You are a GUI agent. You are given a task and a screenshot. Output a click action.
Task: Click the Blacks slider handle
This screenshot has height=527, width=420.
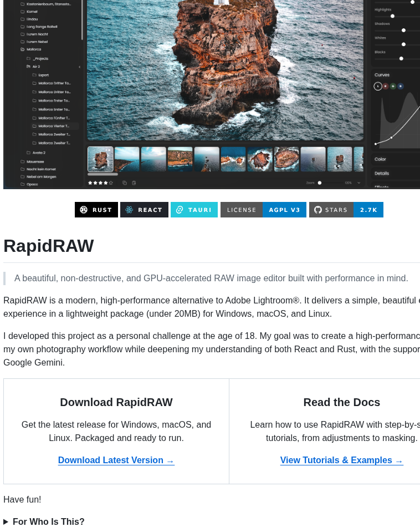(401, 58)
